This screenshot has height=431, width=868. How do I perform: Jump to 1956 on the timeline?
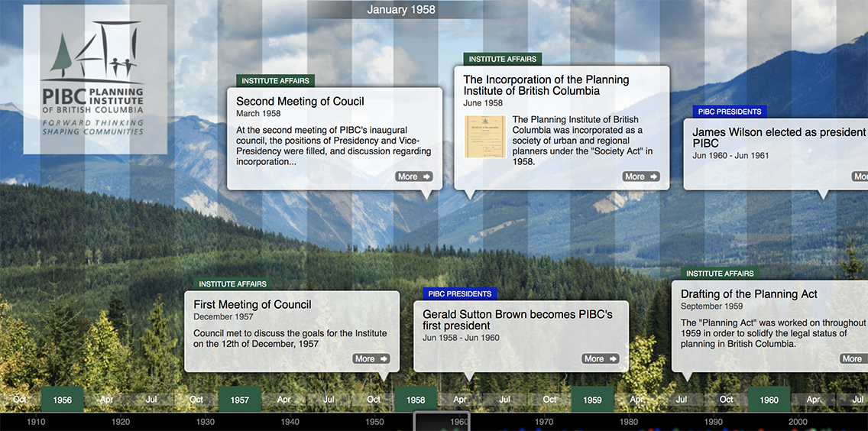[x=63, y=400]
